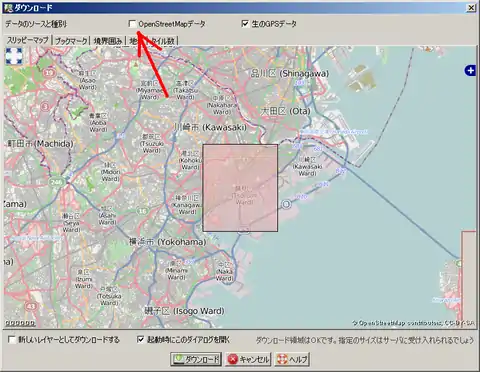Screen dimensions: 480x372
Task: Click the キャンセル button
Action: pyautogui.click(x=248, y=359)
